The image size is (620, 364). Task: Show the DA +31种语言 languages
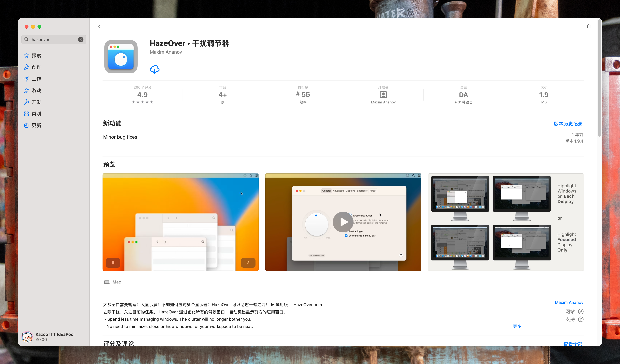point(463,95)
